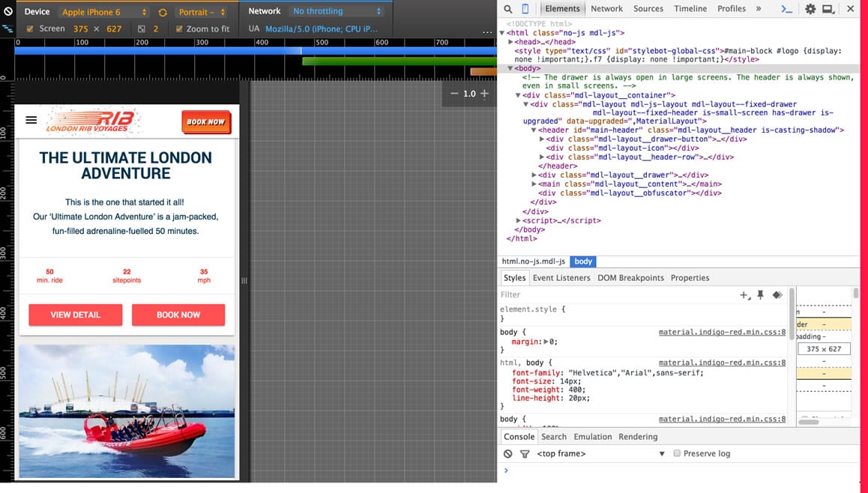Click the clear console icon
Image resolution: width=868 pixels, height=493 pixels.
point(507,453)
